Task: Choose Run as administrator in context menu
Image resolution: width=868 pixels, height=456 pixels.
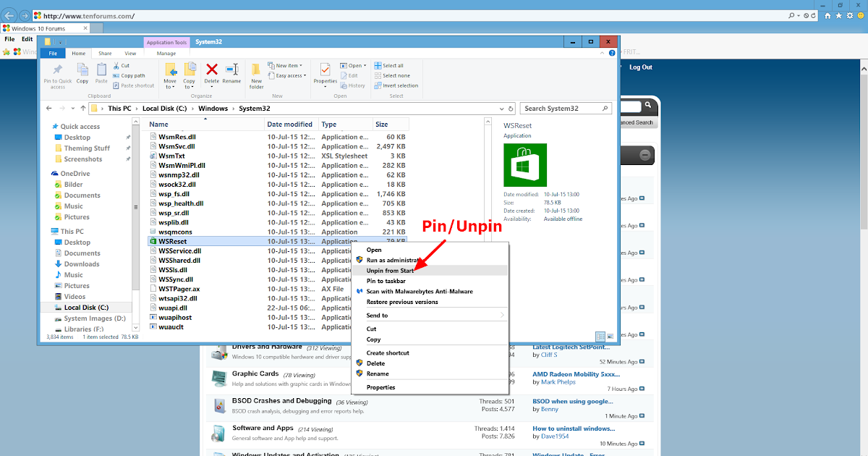Action: [430, 260]
